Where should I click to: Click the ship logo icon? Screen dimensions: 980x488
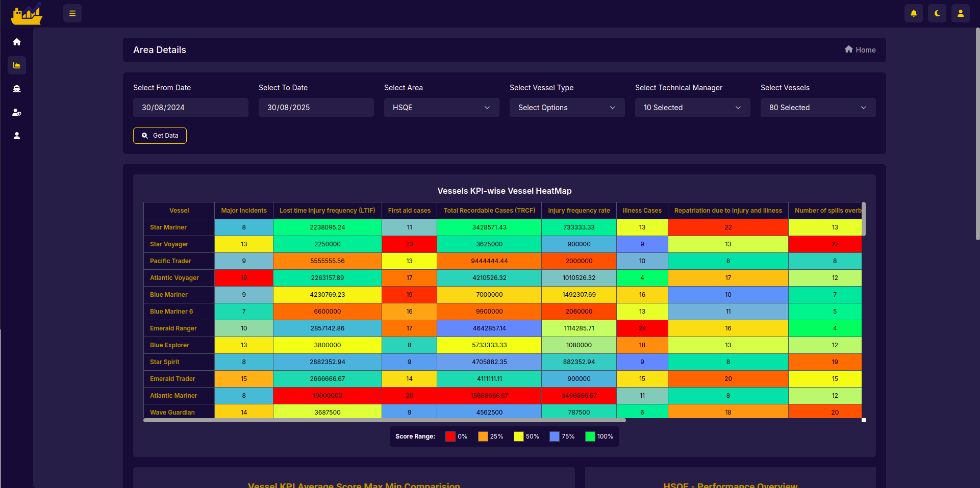[27, 14]
